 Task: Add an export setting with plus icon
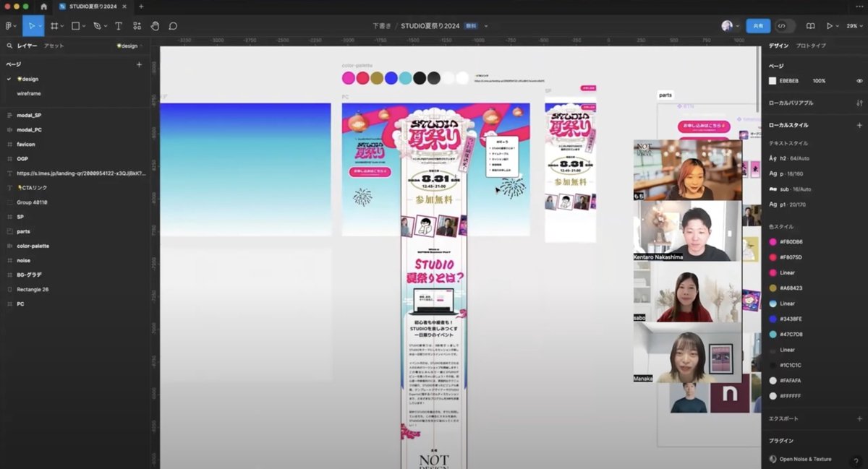[859, 418]
